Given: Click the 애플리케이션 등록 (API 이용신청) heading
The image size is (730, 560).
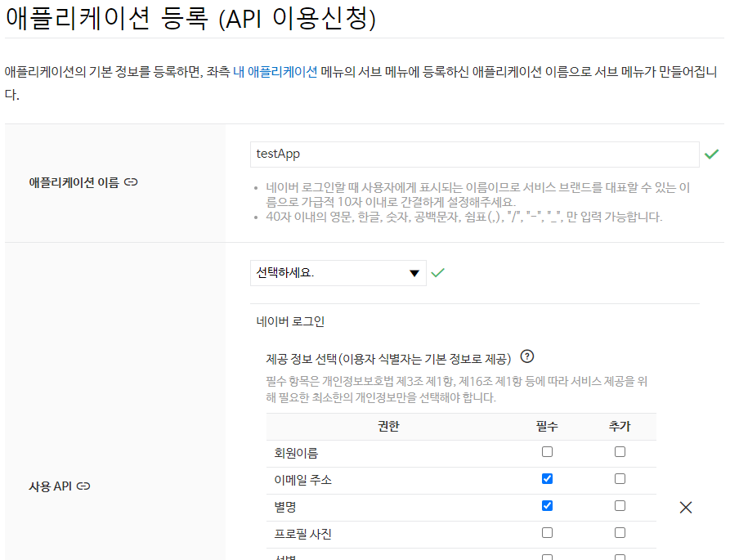Looking at the screenshot, I should coord(191,19).
